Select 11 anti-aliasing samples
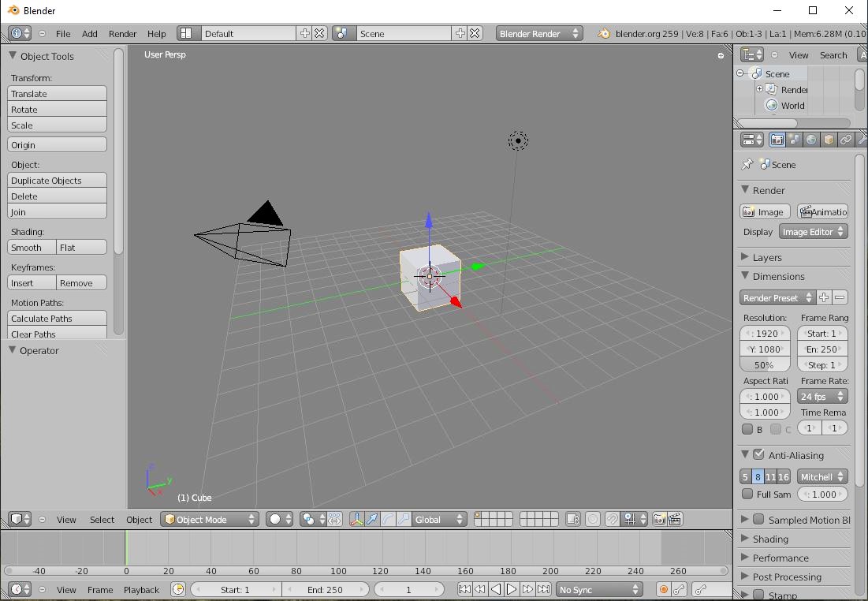 click(770, 476)
